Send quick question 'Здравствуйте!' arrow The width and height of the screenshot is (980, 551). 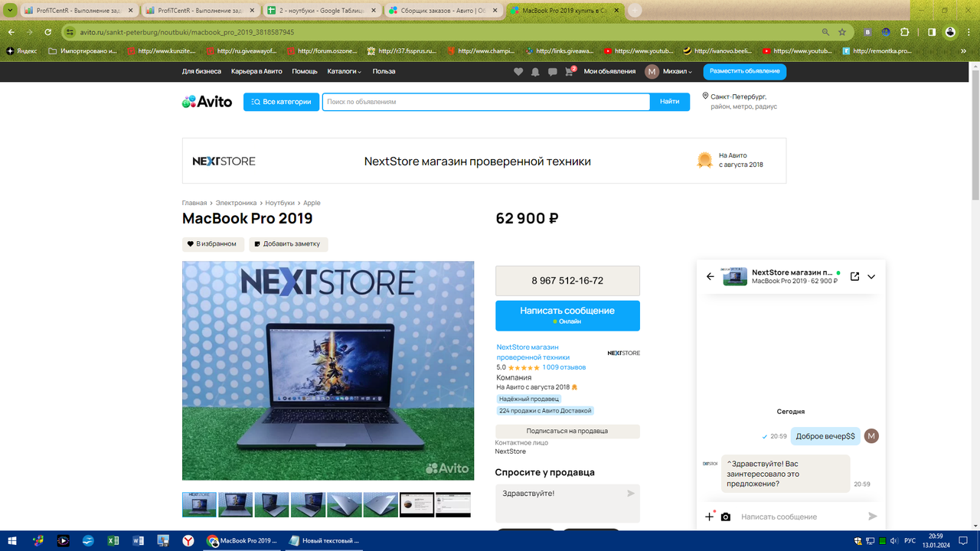pyautogui.click(x=631, y=494)
